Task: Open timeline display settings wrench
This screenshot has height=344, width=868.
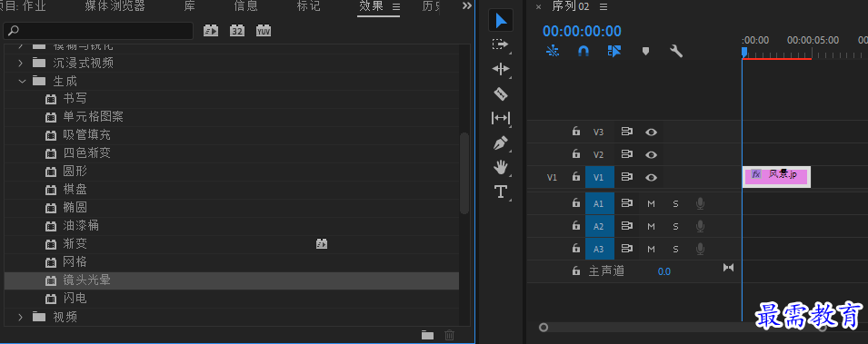Action: coord(676,51)
